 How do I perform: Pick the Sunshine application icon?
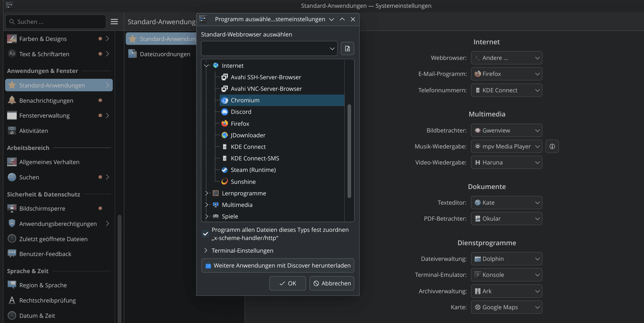224,182
